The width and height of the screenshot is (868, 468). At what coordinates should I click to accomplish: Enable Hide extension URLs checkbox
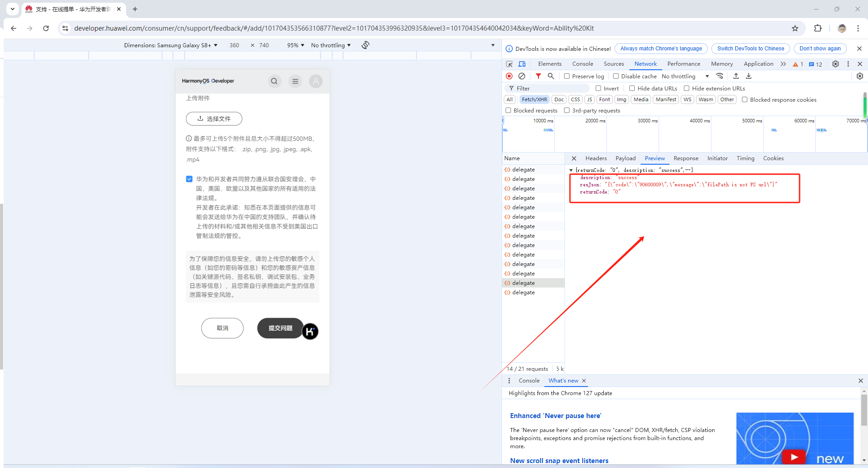pos(687,88)
